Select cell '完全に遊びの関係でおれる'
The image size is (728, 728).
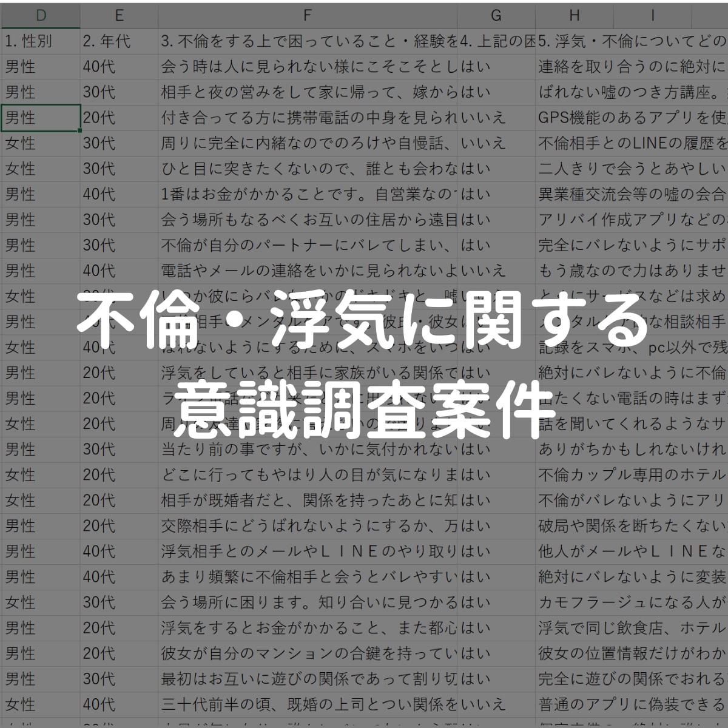click(632, 678)
